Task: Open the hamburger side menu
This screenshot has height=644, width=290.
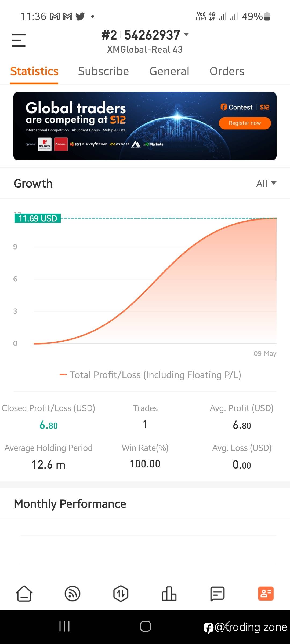Action: tap(19, 40)
